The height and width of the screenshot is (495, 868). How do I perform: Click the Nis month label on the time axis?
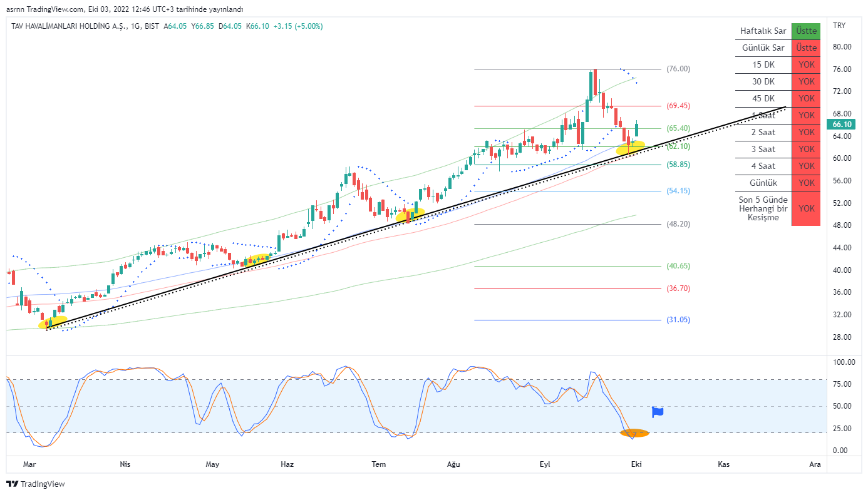coord(125,464)
